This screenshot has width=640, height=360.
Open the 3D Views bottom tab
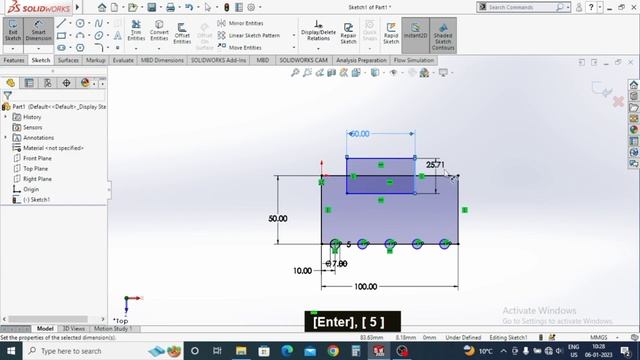click(73, 329)
